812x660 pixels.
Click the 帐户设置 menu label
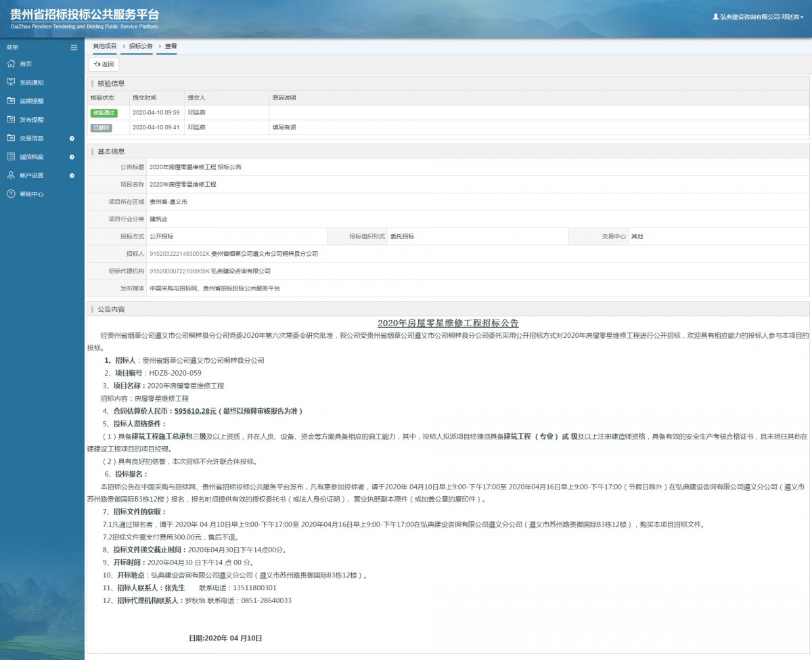(x=31, y=175)
